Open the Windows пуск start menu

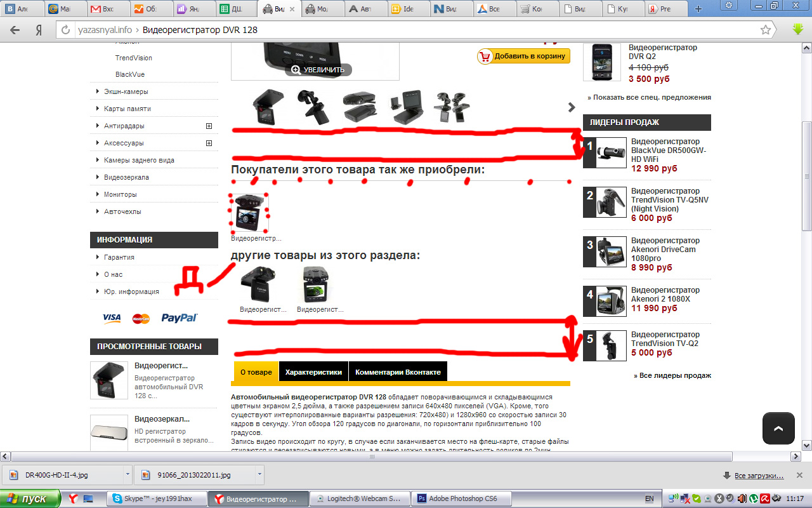(30, 498)
